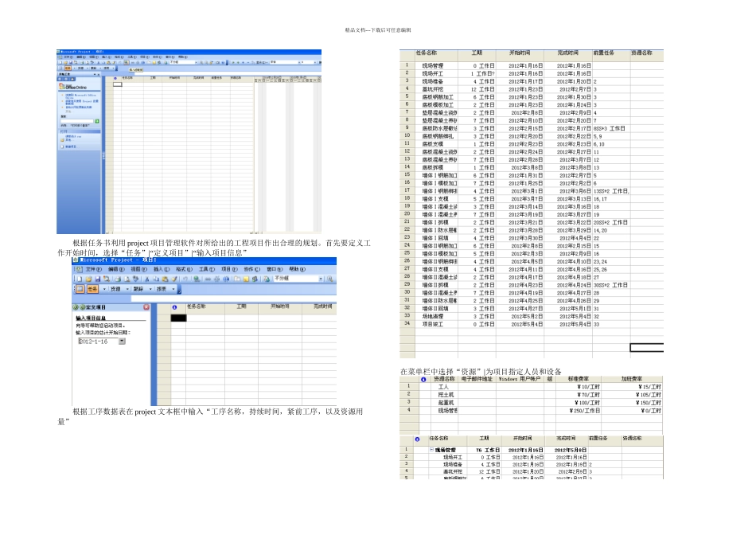Open the dropdown arrow next to 任务 button
This screenshot has width=756, height=535.
click(x=104, y=289)
